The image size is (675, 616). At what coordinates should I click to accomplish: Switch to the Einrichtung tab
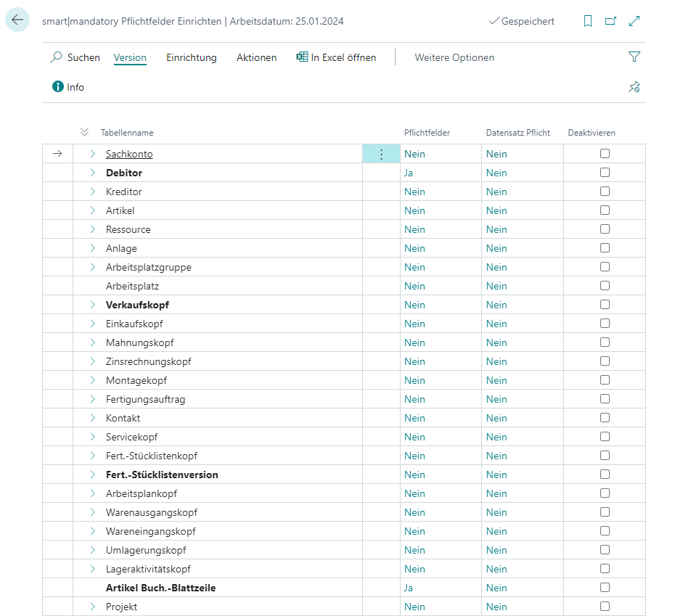(x=191, y=57)
